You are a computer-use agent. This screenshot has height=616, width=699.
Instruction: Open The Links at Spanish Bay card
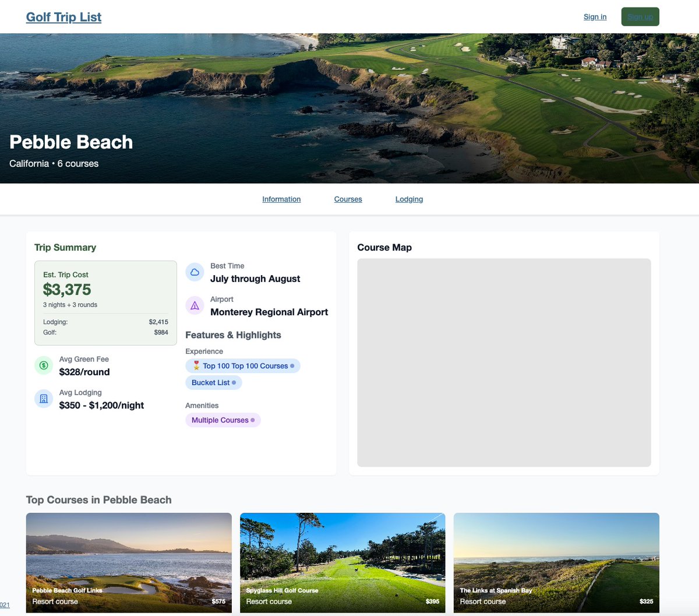(x=556, y=562)
